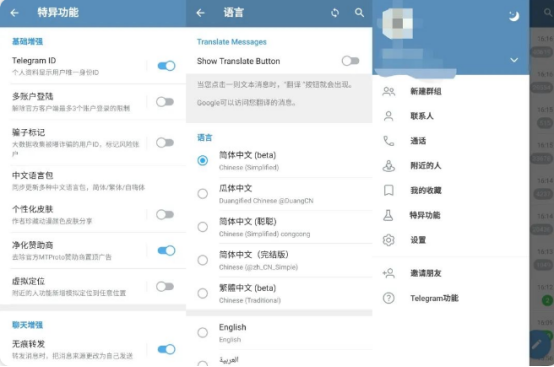Image resolution: width=554 pixels, height=367 pixels.
Task: Select 简体中文 (聪聪) radio button
Action: (202, 227)
